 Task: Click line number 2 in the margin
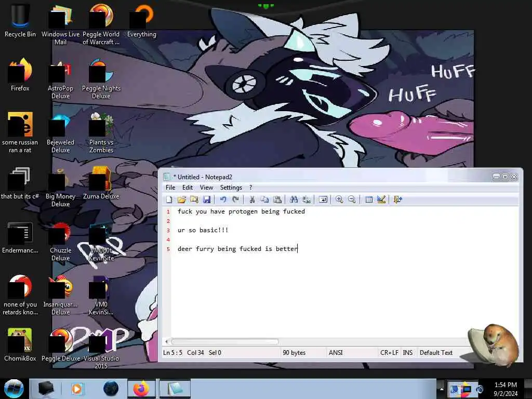pyautogui.click(x=168, y=221)
